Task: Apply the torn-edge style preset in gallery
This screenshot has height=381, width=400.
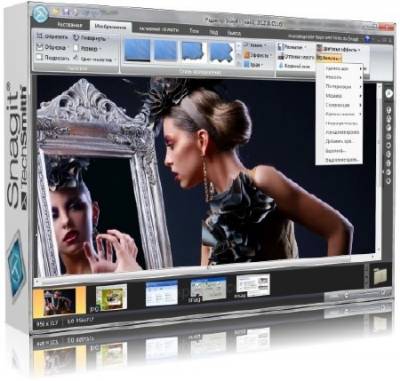Action: click(221, 52)
